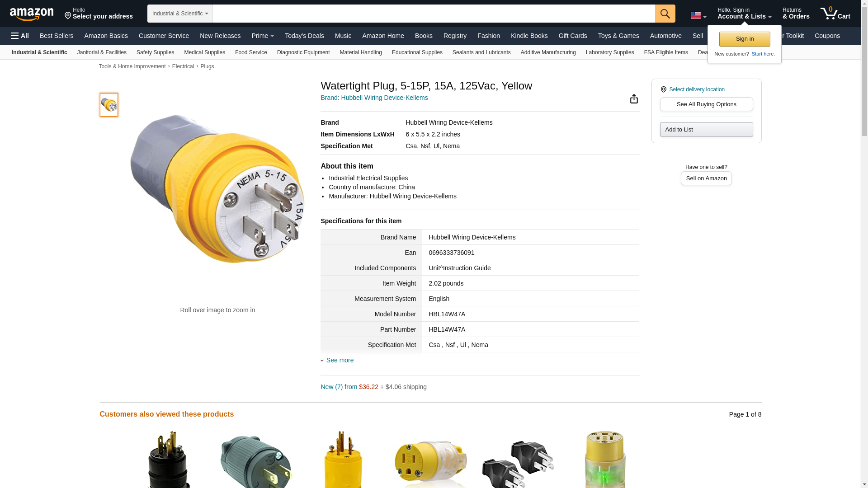The height and width of the screenshot is (488, 868).
Task: Click the share icon near product title
Action: [x=634, y=99]
